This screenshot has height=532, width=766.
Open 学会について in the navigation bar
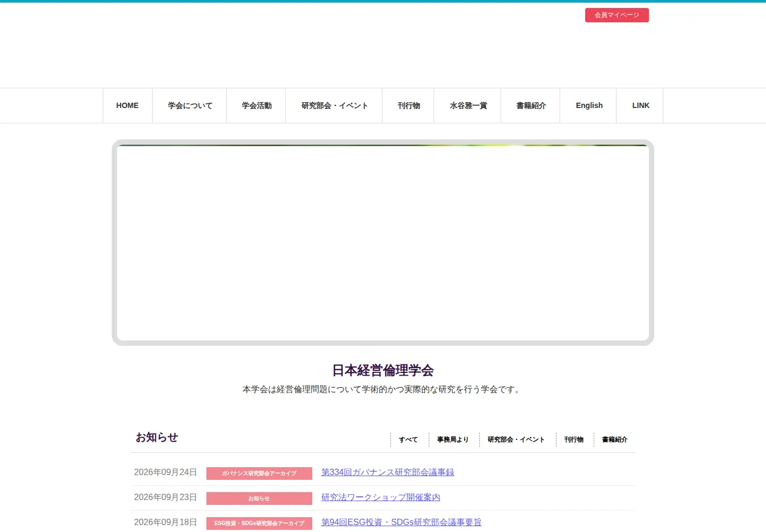[190, 105]
